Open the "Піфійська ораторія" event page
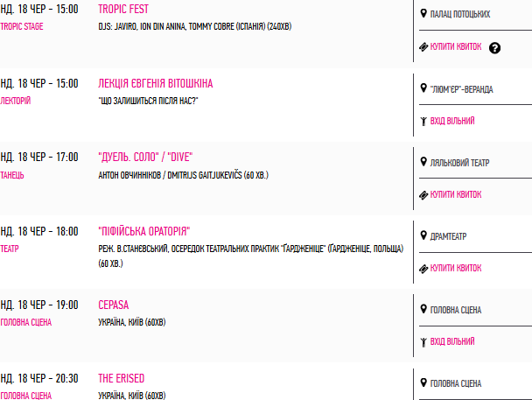The width and height of the screenshot is (532, 400). point(143,231)
